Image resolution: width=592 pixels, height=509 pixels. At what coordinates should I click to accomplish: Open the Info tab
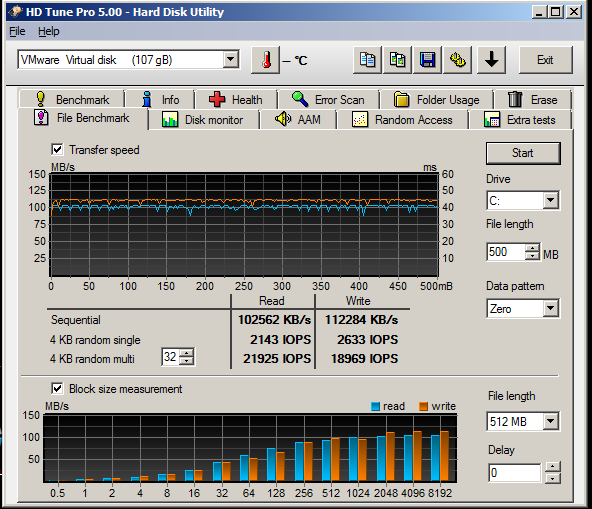coord(160,100)
